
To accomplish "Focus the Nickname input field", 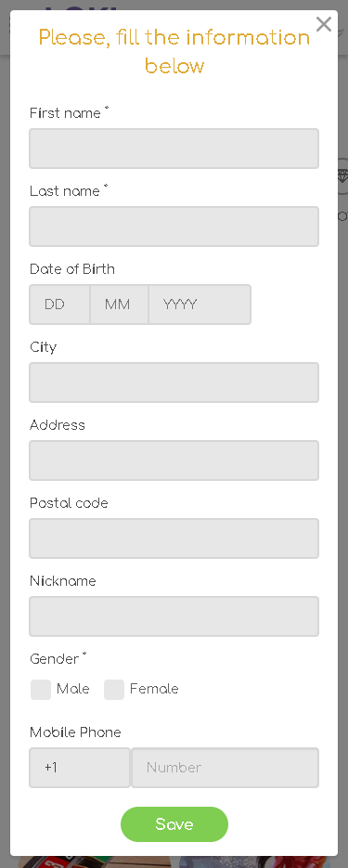I will click(x=174, y=616).
